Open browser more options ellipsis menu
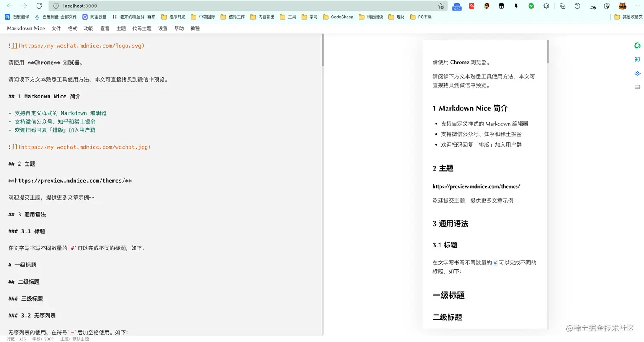644x342 pixels. coord(637,6)
